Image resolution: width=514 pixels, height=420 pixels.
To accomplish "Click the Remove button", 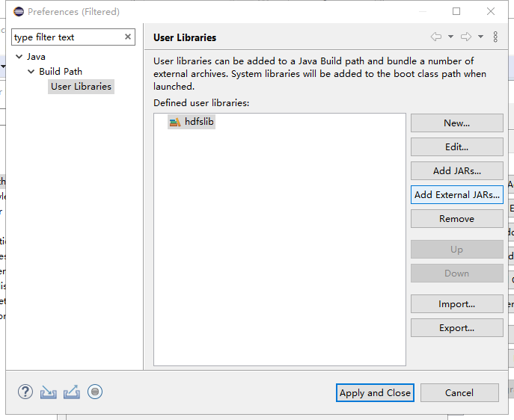I will [x=457, y=219].
